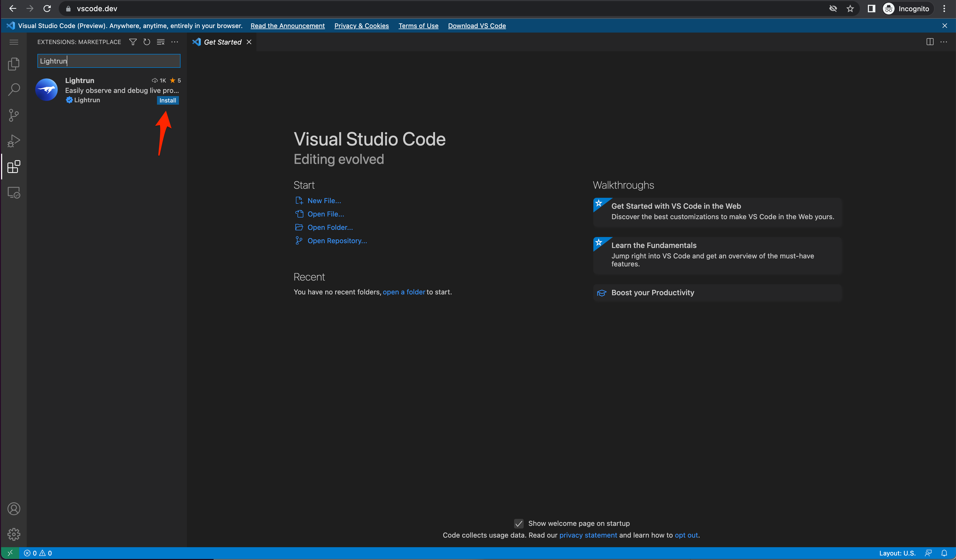
Task: Click the filter extensions funnel icon
Action: [x=133, y=42]
